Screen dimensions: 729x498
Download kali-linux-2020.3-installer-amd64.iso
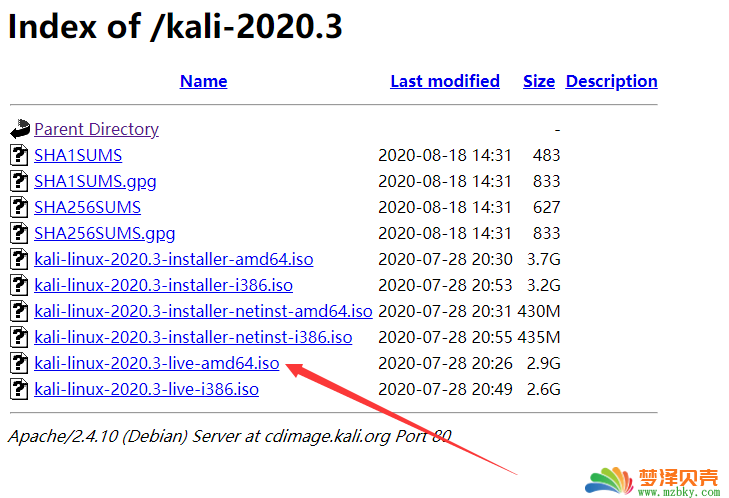coord(174,259)
